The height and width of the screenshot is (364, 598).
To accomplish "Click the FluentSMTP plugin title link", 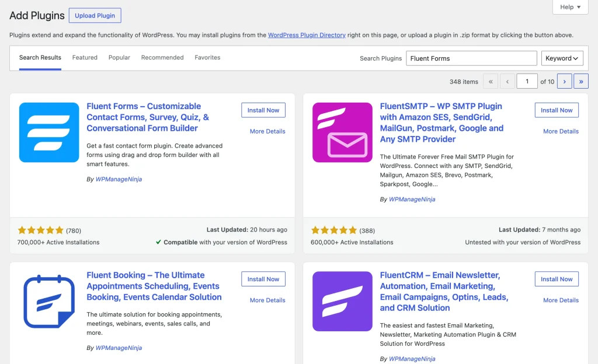I will click(441, 123).
